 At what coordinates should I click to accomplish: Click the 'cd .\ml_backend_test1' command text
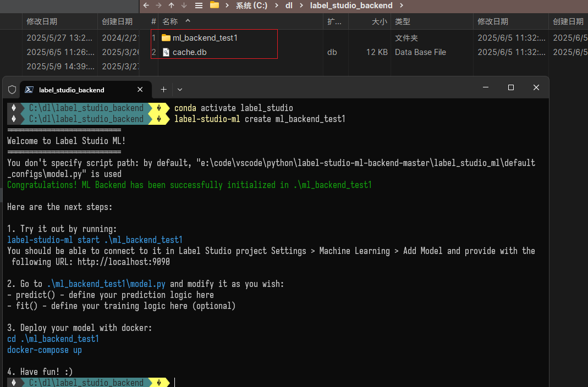click(x=53, y=339)
